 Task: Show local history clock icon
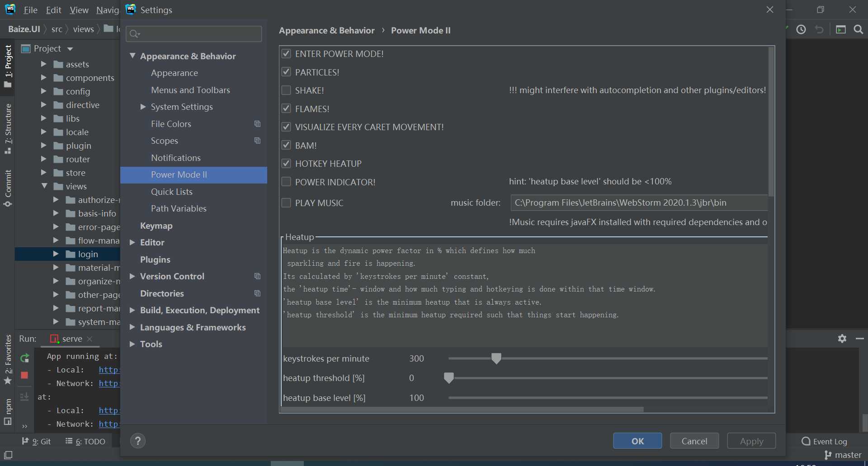pyautogui.click(x=801, y=29)
